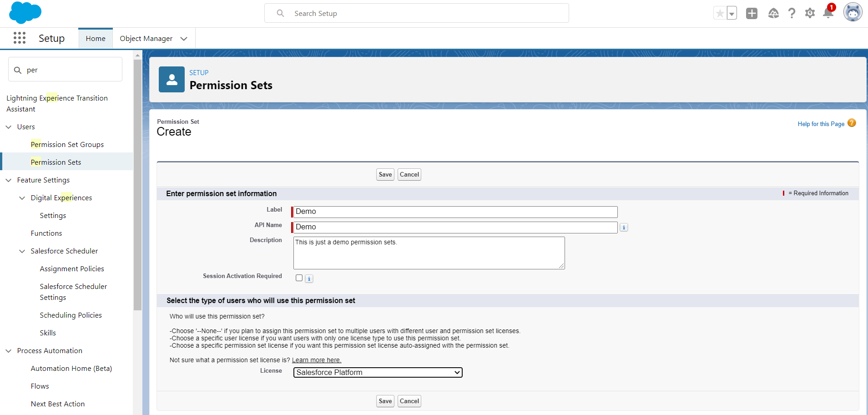
Task: Open the Trailhead guidance icon
Action: point(773,14)
